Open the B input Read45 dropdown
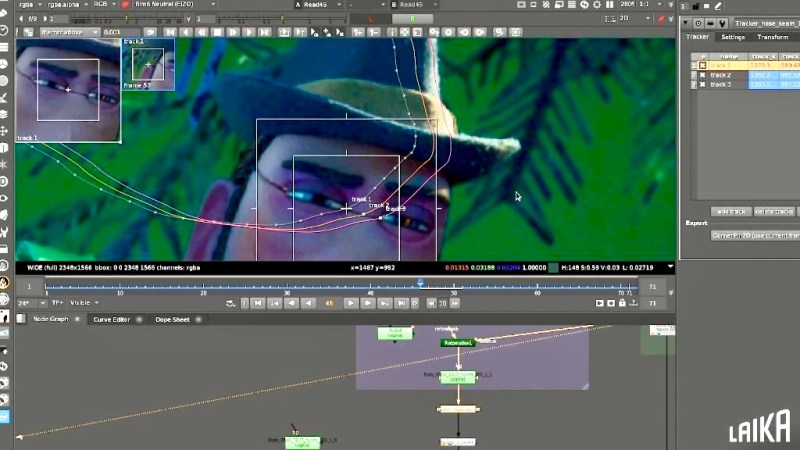Image resolution: width=800 pixels, height=450 pixels. pos(415,5)
